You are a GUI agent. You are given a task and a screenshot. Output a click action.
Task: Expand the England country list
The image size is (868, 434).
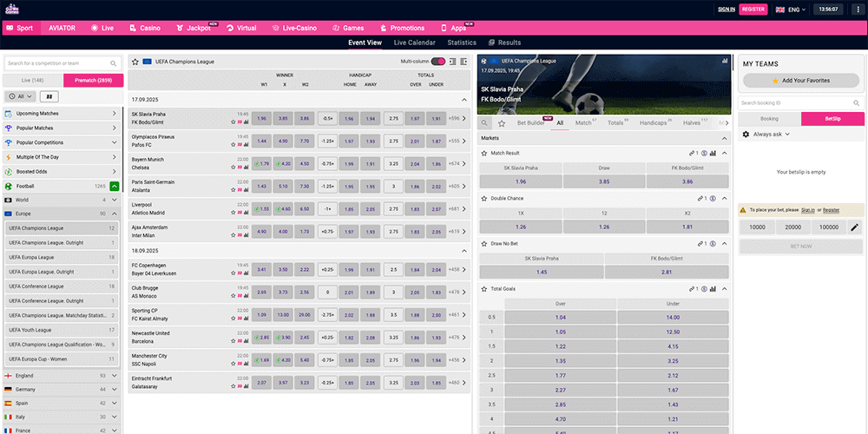[115, 376]
